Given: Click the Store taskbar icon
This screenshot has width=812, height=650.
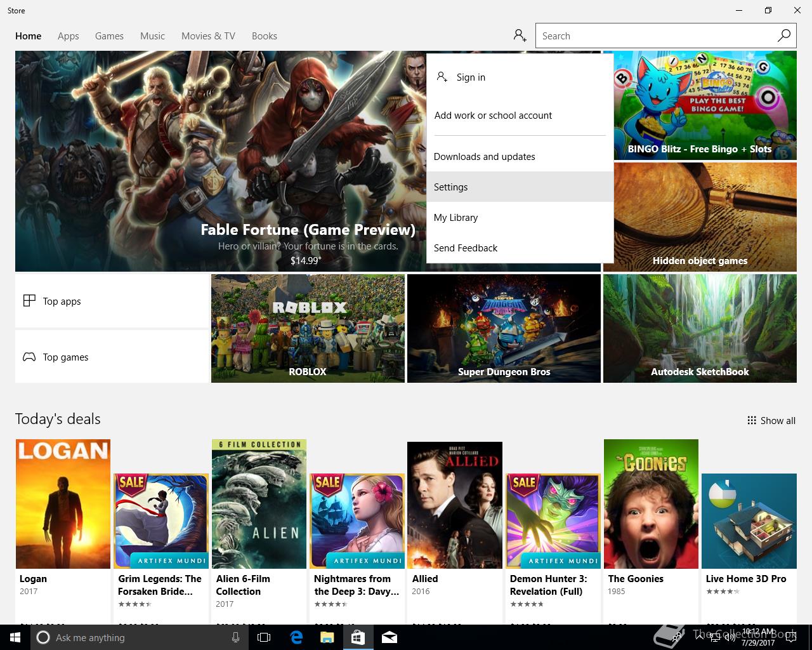Looking at the screenshot, I should pos(358,637).
